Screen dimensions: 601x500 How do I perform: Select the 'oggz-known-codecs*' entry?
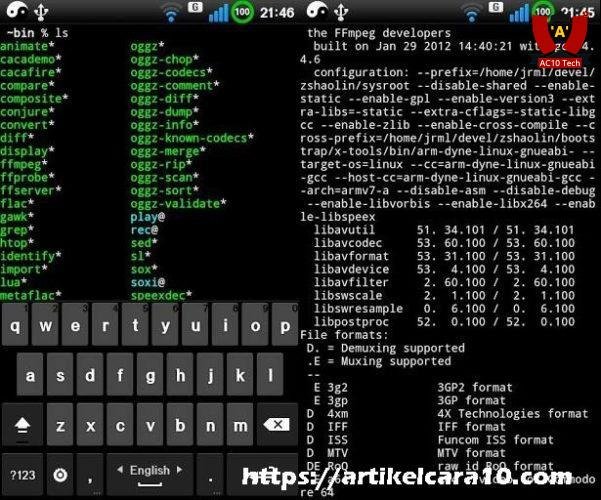pos(192,138)
